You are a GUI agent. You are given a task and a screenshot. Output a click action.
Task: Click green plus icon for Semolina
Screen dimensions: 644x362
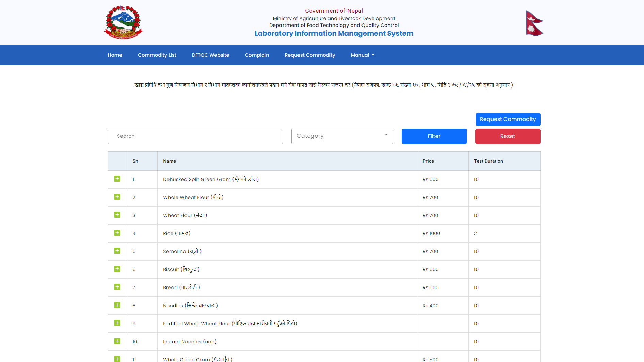(x=117, y=251)
